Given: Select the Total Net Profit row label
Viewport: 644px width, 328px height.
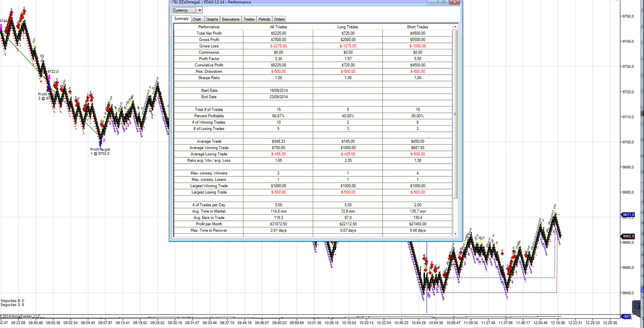Looking at the screenshot, I should tap(209, 33).
